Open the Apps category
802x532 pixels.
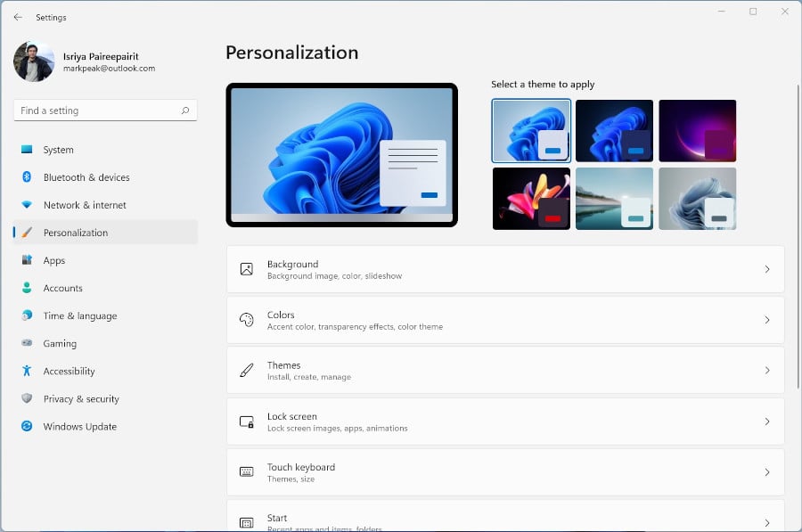pos(105,260)
